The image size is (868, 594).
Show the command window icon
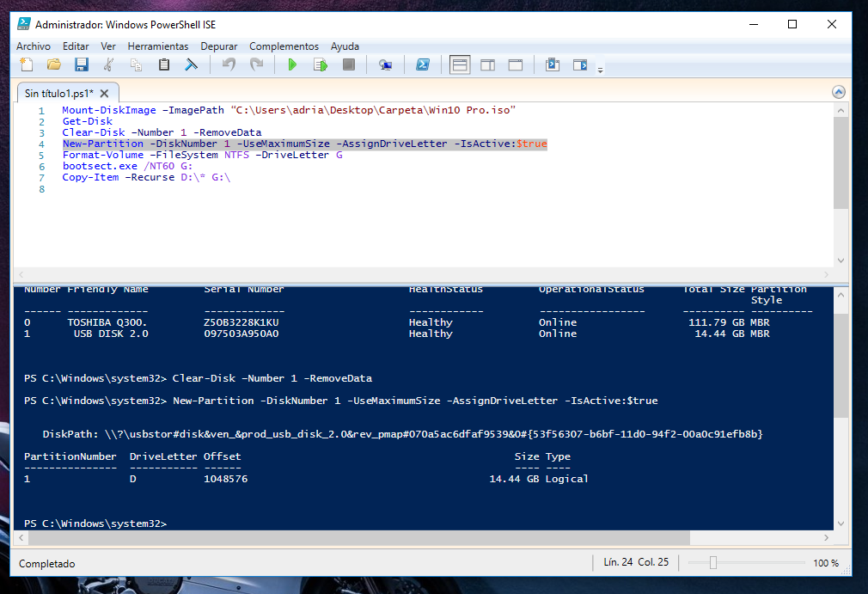tap(553, 64)
